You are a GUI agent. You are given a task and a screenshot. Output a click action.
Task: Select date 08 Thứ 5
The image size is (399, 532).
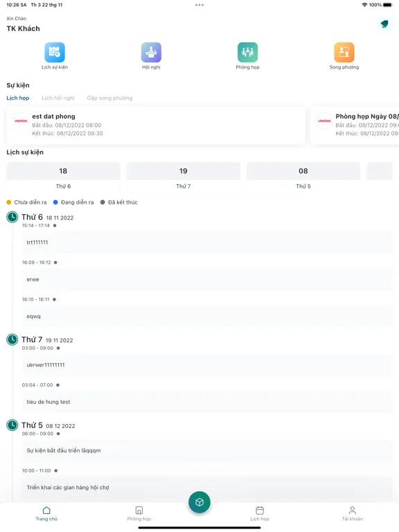coord(303,177)
